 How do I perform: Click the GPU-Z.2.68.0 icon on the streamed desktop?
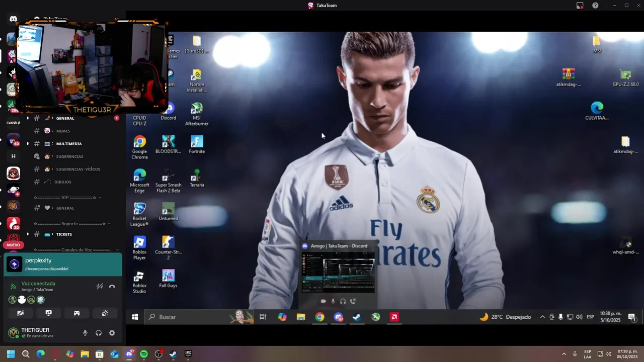pyautogui.click(x=625, y=78)
